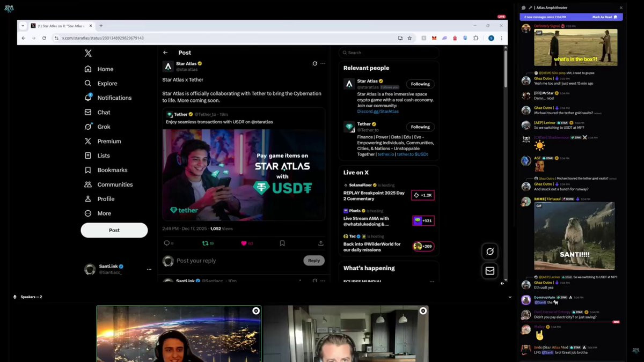644x362 pixels.
Task: Click the reply comment icon under the post
Action: click(x=167, y=243)
